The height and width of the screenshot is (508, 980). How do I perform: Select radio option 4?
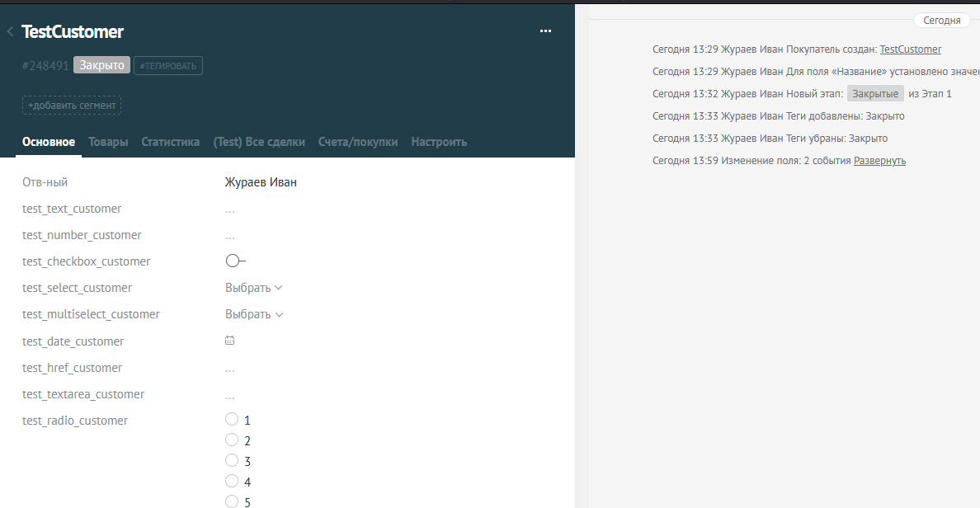(232, 481)
